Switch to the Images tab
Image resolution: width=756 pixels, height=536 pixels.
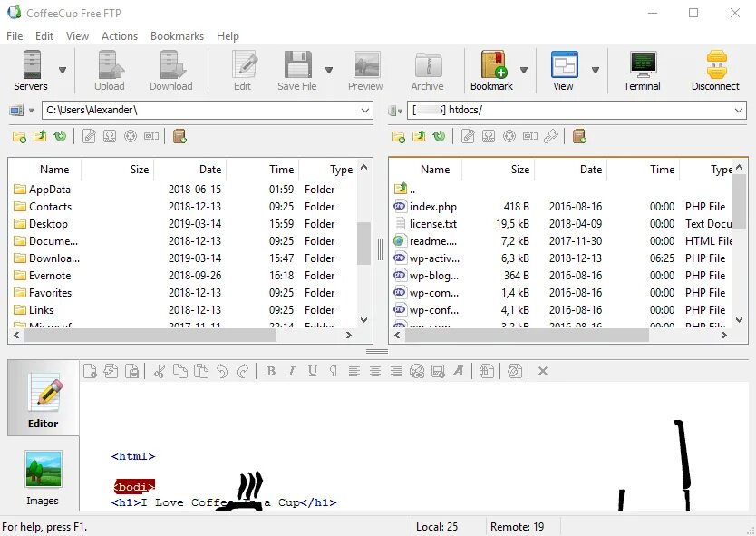pos(43,478)
